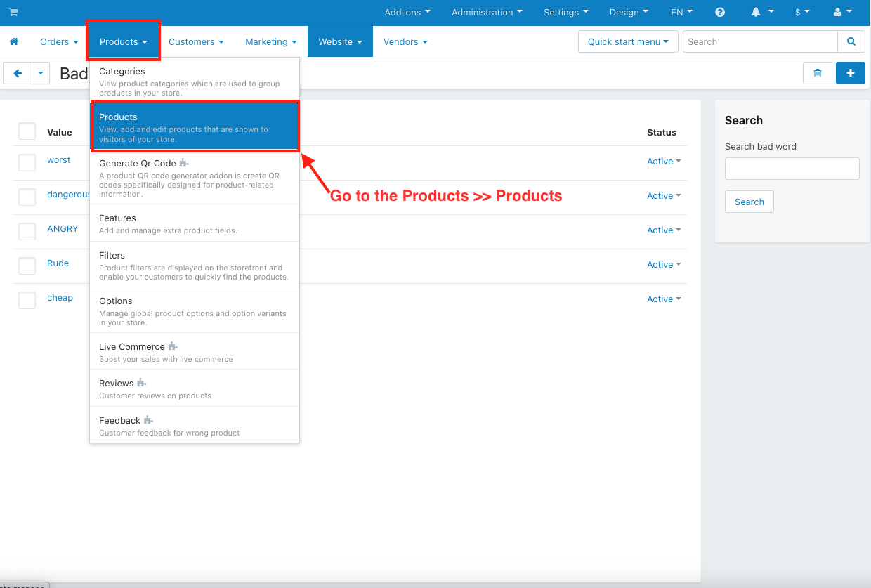Select Live Commerce menu entry
Viewport: 871px width, 588px height.
point(195,352)
